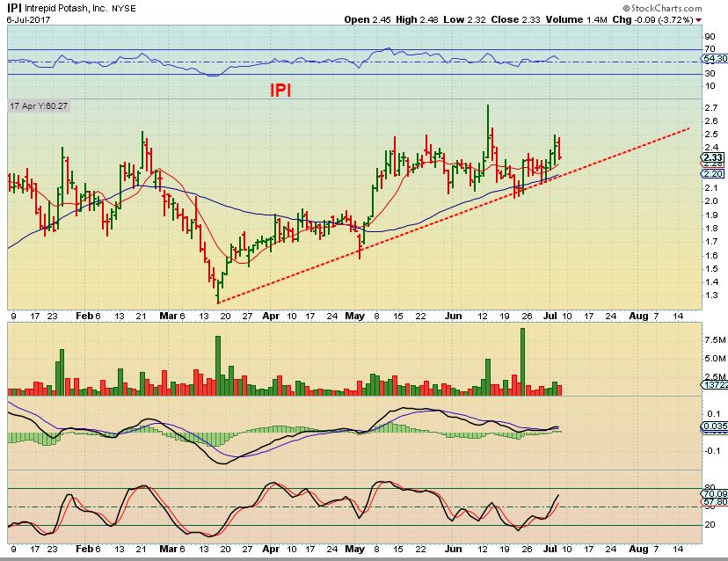728x561 pixels.
Task: Select the company name Intrepid Potash, Inc.
Action: pos(65,9)
